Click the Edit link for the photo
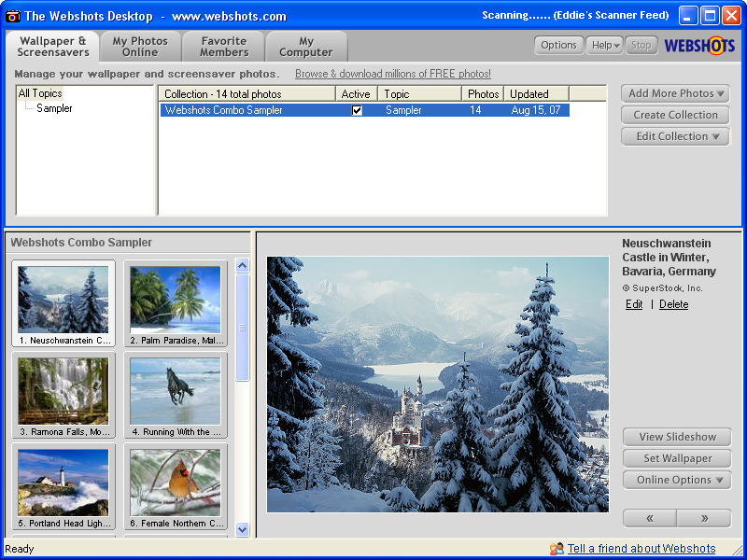Screen dimensions: 747x560 point(634,304)
